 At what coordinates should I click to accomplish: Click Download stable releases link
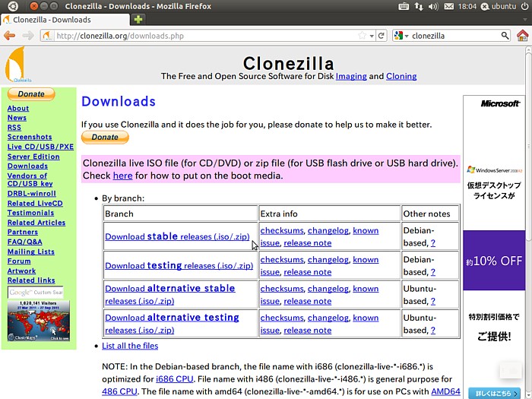pos(177,236)
